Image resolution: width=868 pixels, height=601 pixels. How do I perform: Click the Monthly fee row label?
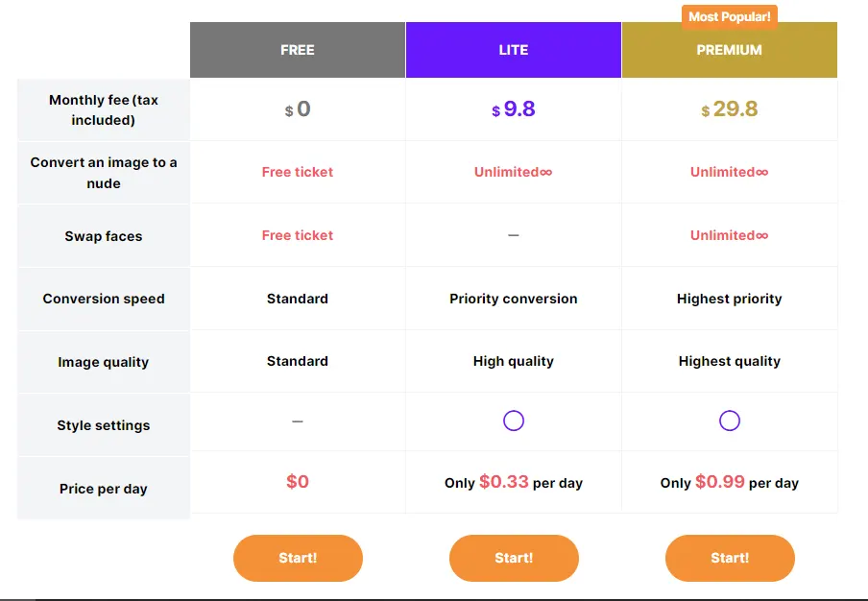[x=103, y=109]
